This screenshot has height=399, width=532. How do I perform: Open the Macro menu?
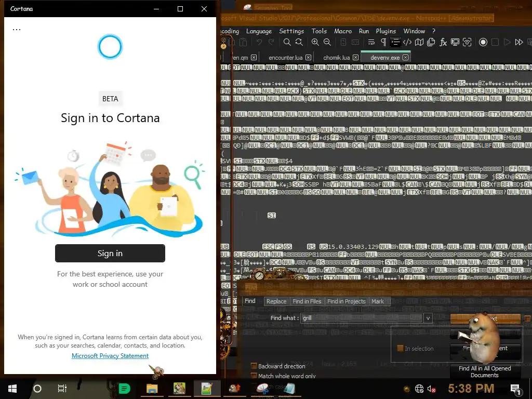click(343, 31)
